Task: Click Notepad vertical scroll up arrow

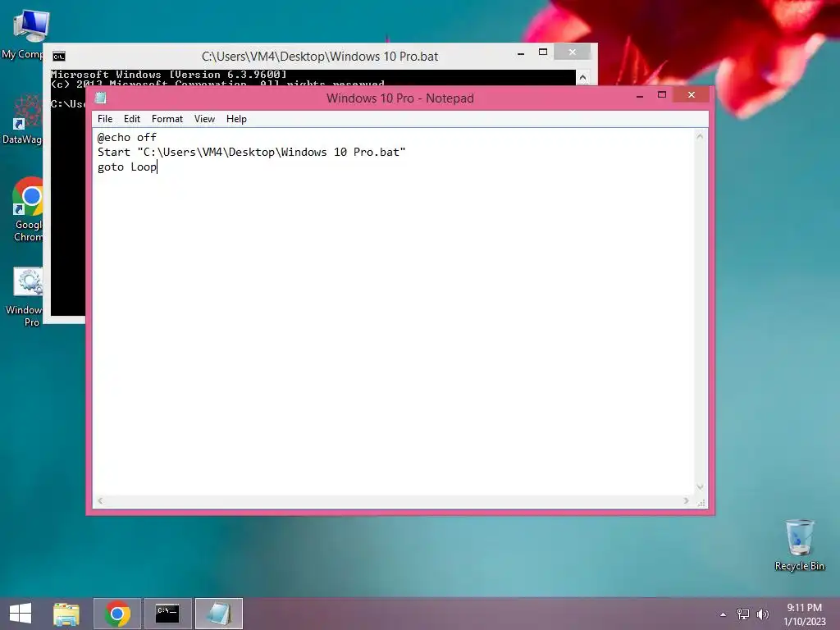Action: pos(700,137)
